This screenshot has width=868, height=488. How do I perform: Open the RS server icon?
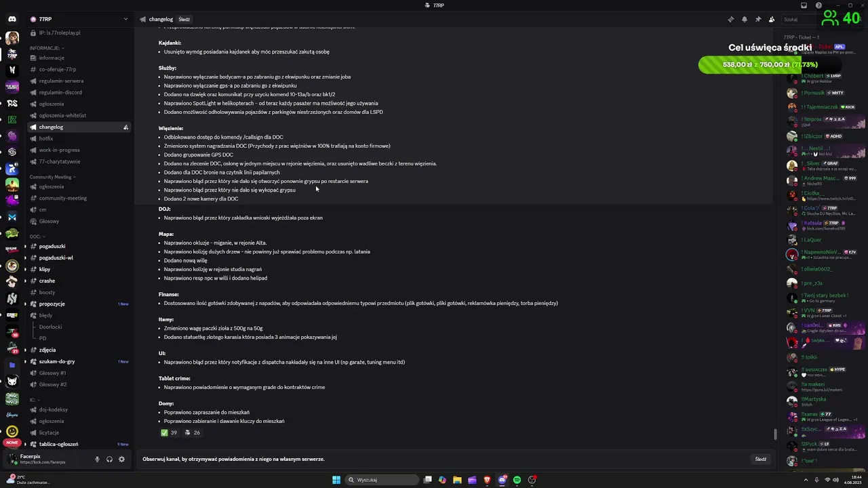click(x=12, y=103)
